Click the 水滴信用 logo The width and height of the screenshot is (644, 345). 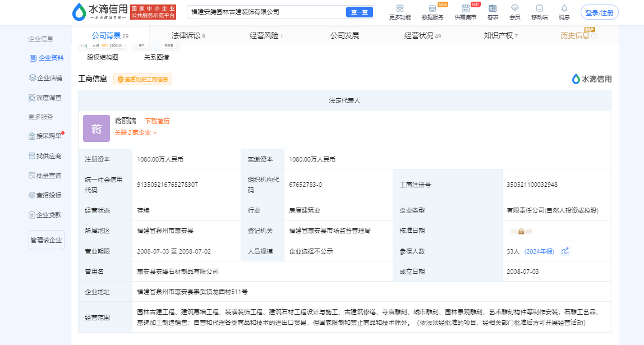[x=100, y=12]
